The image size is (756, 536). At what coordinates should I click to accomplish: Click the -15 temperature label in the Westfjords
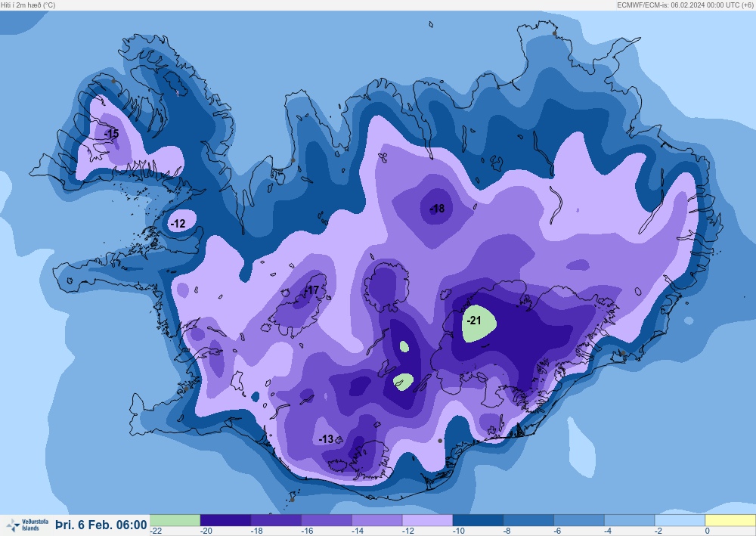coord(112,134)
